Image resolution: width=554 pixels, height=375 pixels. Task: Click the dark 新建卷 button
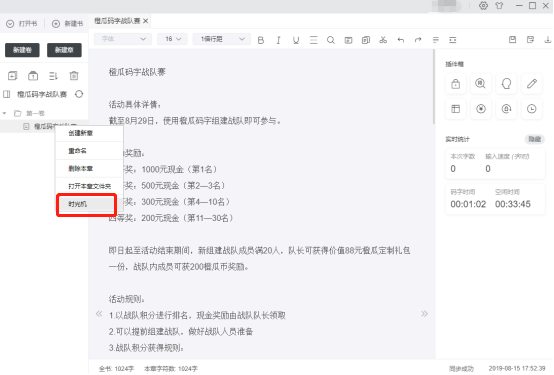click(x=22, y=50)
